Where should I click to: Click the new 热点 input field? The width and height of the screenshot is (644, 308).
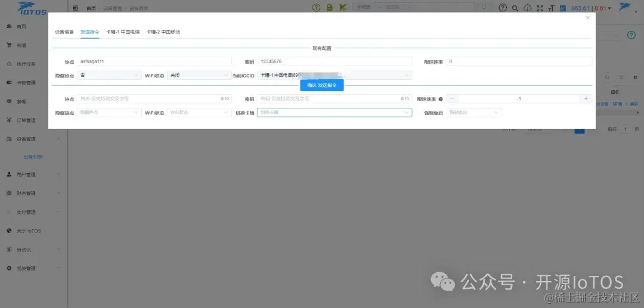pyautogui.click(x=154, y=99)
